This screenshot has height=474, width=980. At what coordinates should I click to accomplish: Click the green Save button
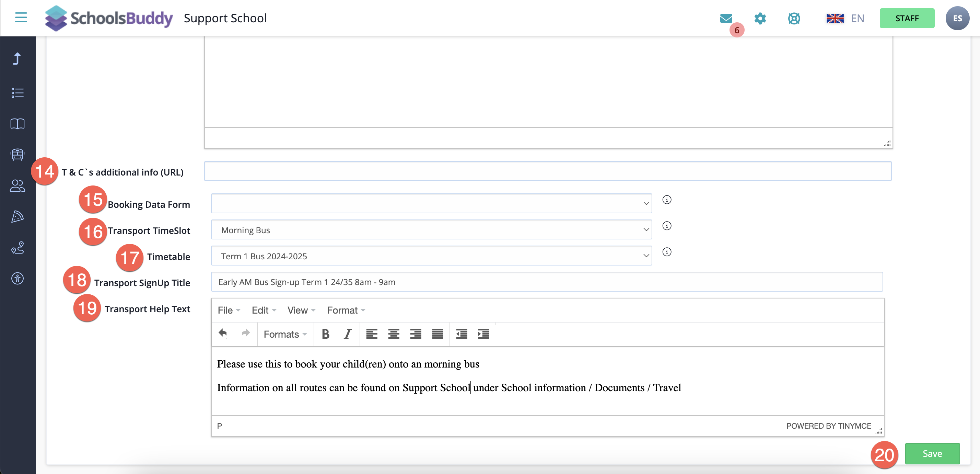coord(932,453)
